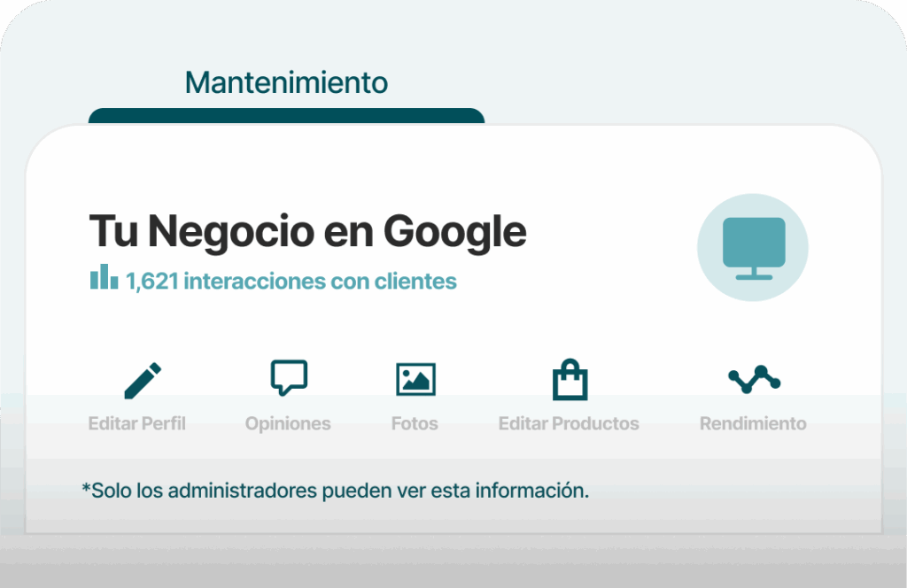Select the Rendimiento text label
The image size is (907, 588).
pyautogui.click(x=753, y=423)
